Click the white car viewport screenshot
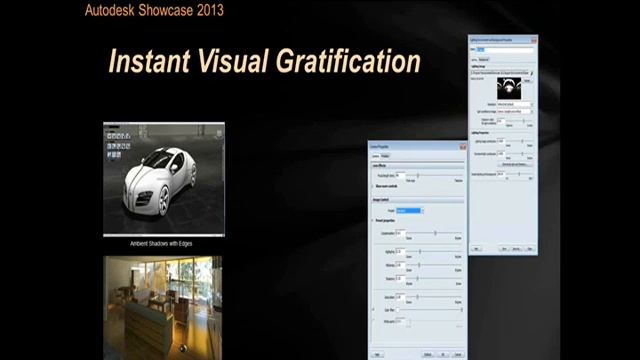Image resolution: width=640 pixels, height=360 pixels. [x=164, y=179]
